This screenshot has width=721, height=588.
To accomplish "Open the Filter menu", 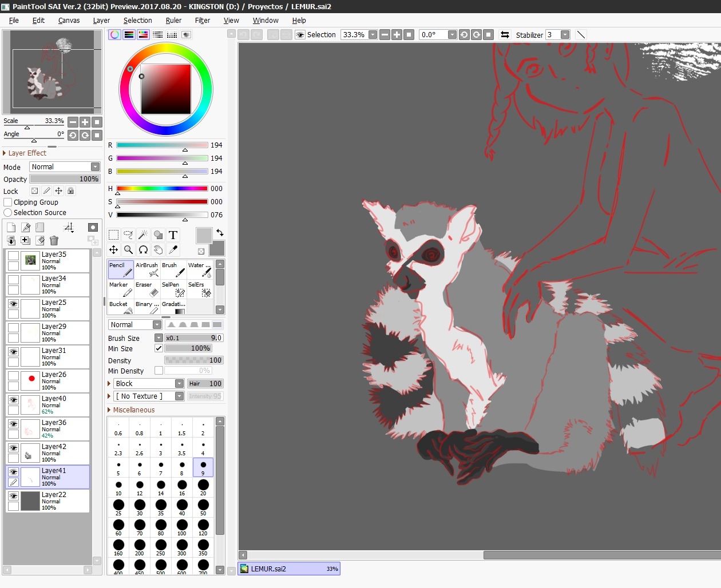I will 202,21.
